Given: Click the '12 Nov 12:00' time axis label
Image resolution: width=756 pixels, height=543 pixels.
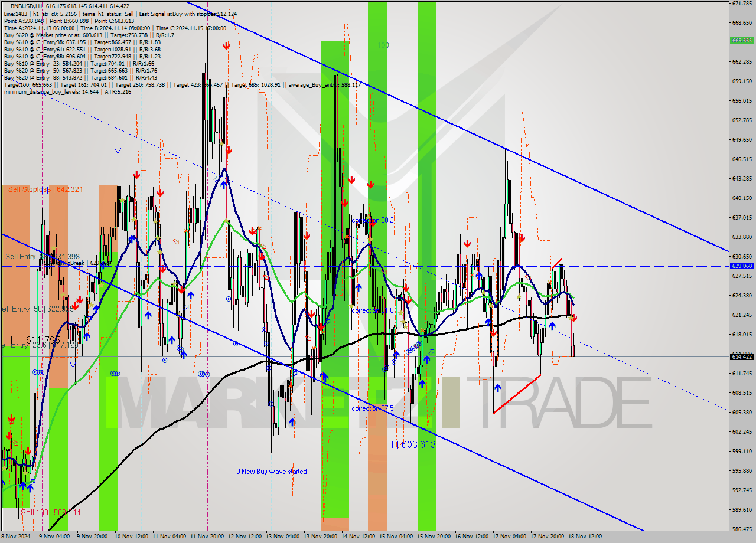Looking at the screenshot, I should pyautogui.click(x=245, y=537).
